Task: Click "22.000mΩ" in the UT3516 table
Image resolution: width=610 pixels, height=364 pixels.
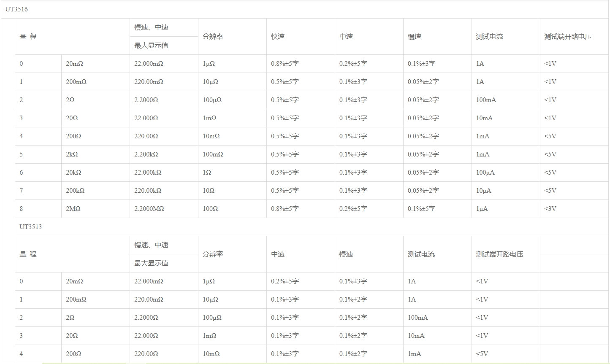Action: (149, 64)
